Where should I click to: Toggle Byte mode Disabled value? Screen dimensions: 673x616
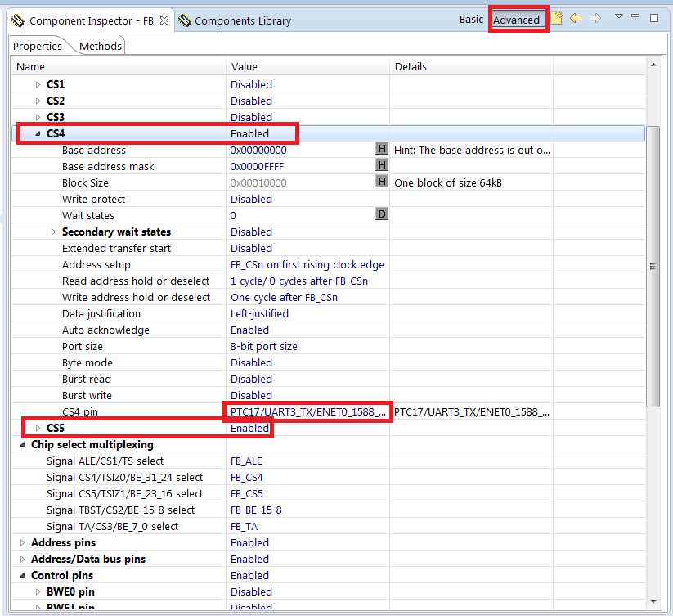[x=251, y=362]
